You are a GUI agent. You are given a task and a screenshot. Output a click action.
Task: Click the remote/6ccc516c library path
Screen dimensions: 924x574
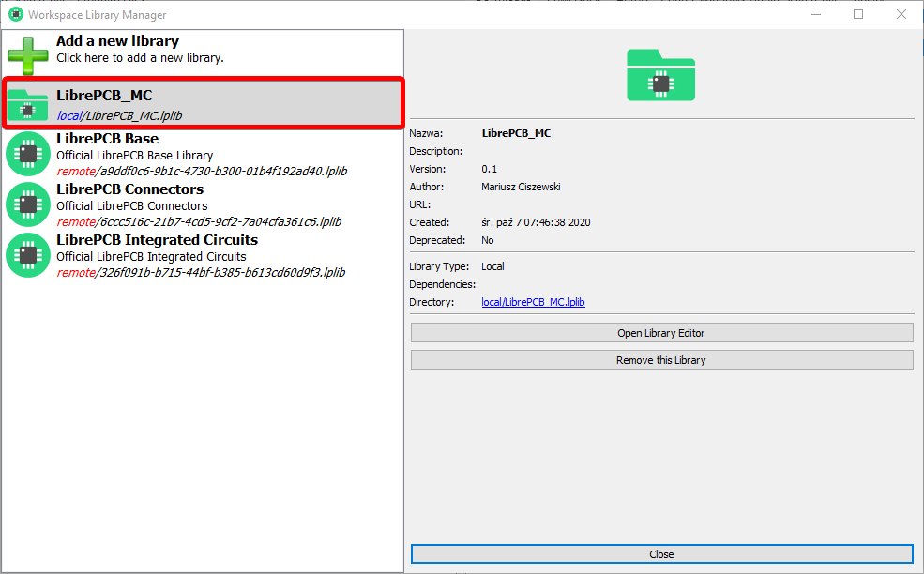point(199,221)
